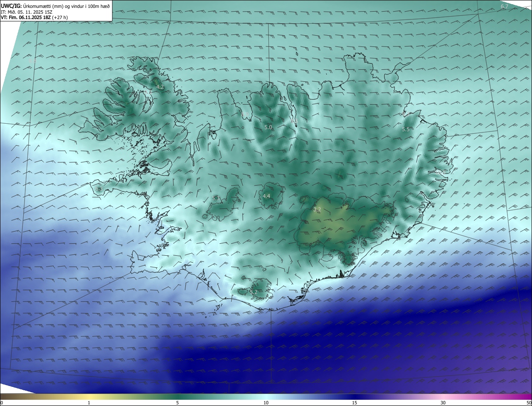The width and height of the screenshot is (532, 406).
Task: Click the color scale tick label '50'
Action: click(x=529, y=403)
